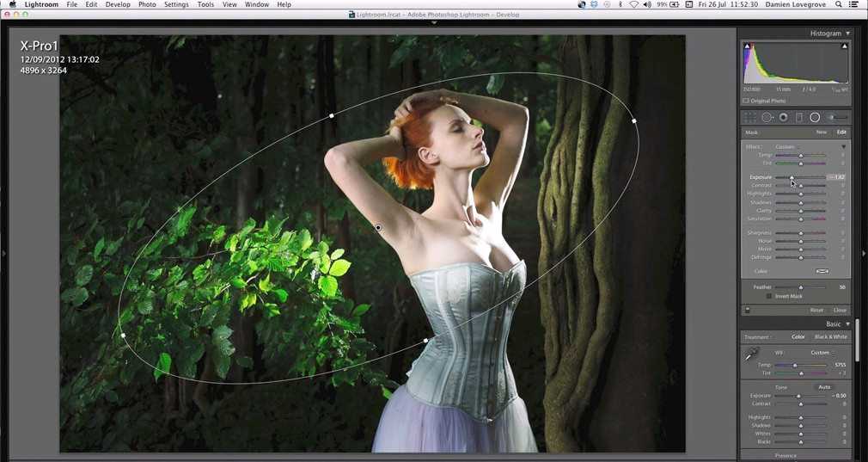The height and width of the screenshot is (462, 868).
Task: Open the Settings menu
Action: click(176, 4)
